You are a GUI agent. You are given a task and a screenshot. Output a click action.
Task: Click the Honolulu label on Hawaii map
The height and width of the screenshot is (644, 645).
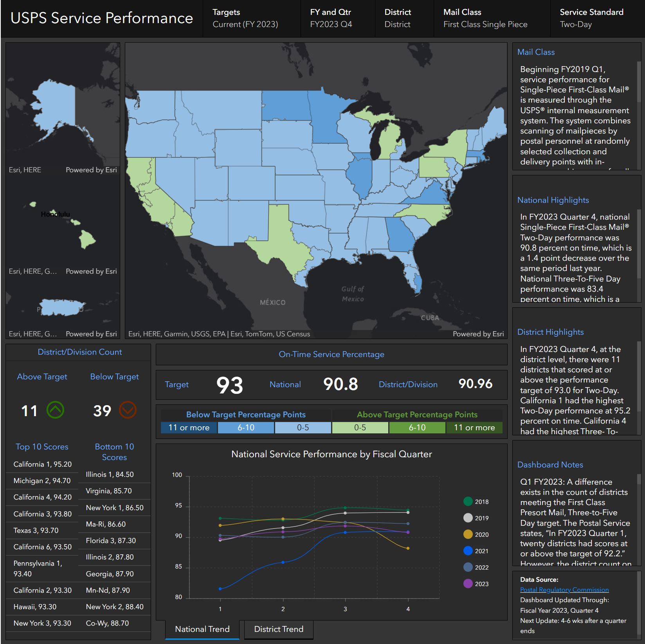click(56, 214)
